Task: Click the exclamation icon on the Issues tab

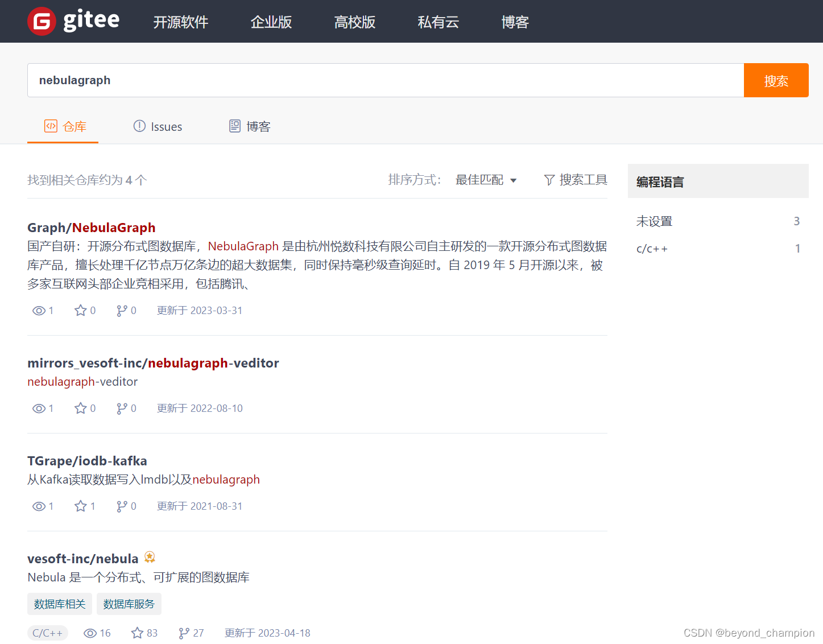Action: [x=139, y=126]
